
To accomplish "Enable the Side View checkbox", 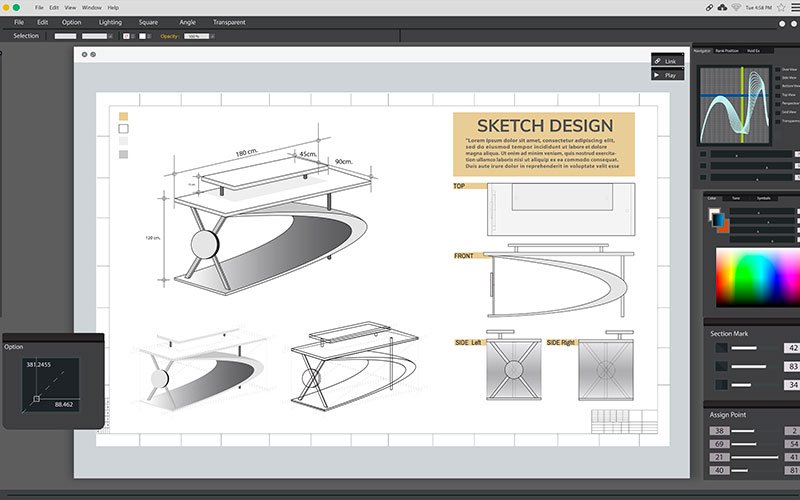I will pyautogui.click(x=779, y=77).
